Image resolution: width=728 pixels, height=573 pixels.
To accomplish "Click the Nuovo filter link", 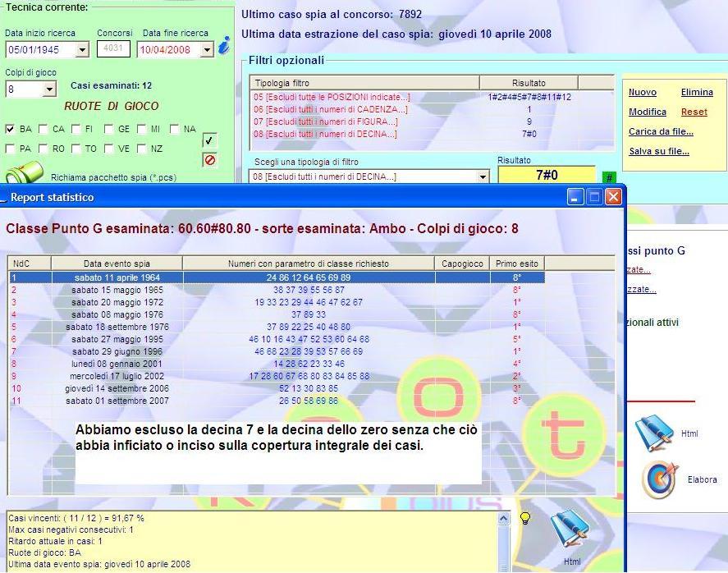I will pyautogui.click(x=642, y=93).
